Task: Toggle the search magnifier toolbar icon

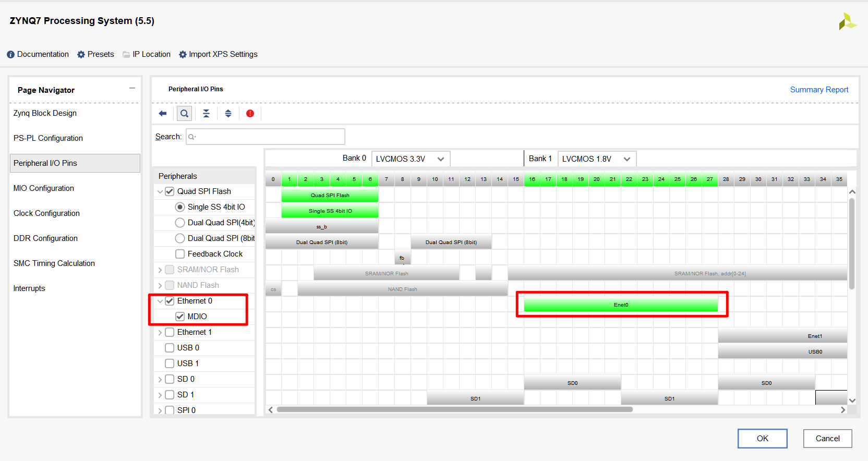Action: pos(184,113)
